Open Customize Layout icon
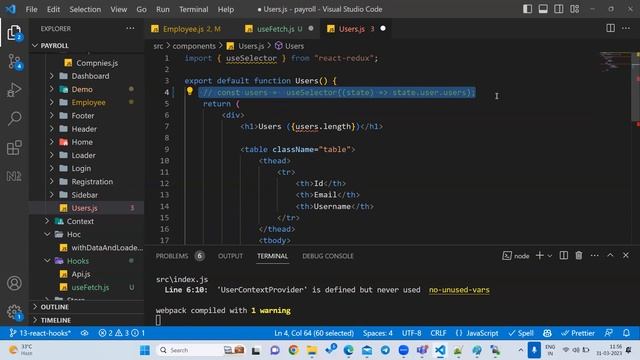 click(x=574, y=9)
